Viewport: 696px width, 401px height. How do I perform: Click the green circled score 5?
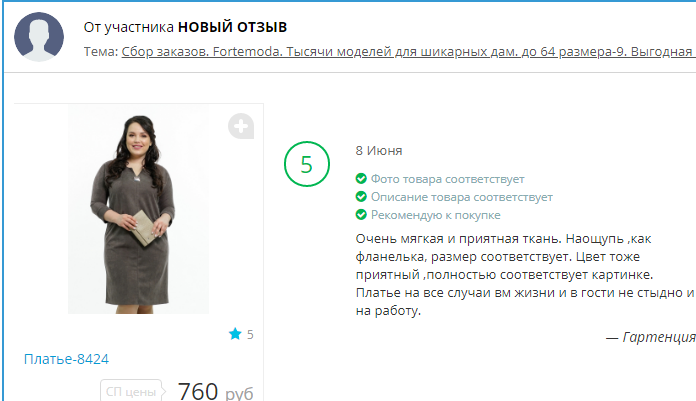pos(307,164)
